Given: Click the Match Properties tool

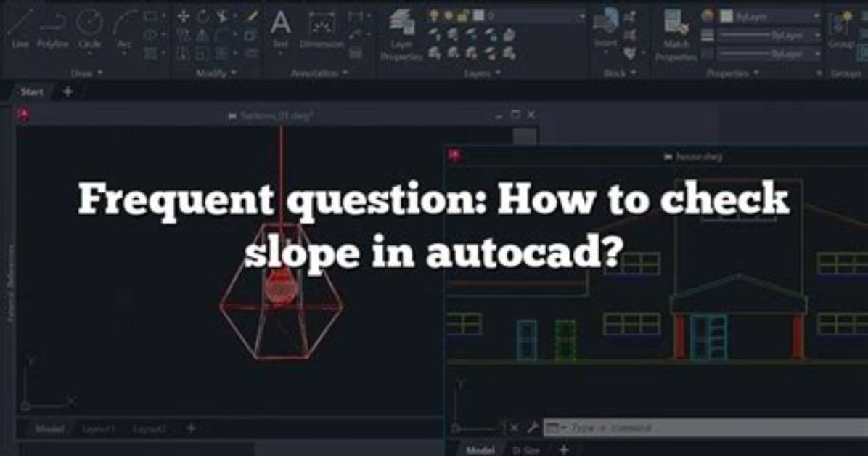Looking at the screenshot, I should tap(676, 34).
